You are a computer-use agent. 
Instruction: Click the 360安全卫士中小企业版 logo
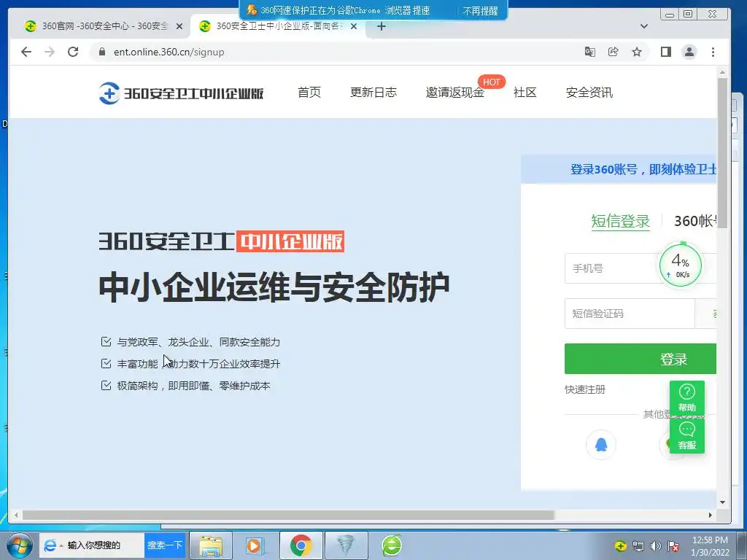pyautogui.click(x=181, y=93)
